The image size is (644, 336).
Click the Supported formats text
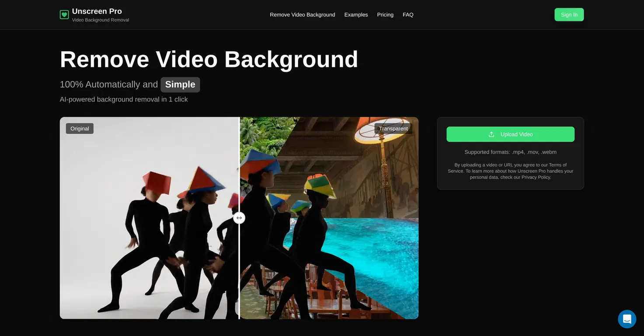[x=510, y=152]
